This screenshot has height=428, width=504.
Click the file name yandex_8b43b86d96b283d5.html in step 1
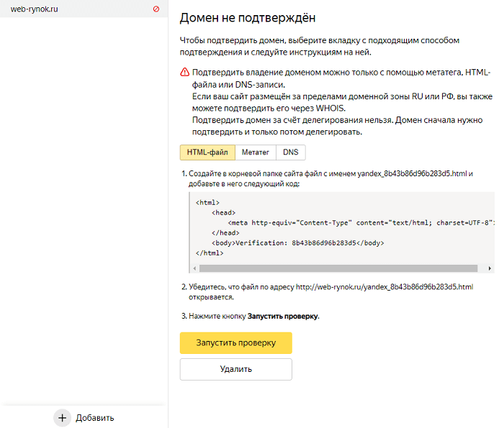tap(412, 173)
